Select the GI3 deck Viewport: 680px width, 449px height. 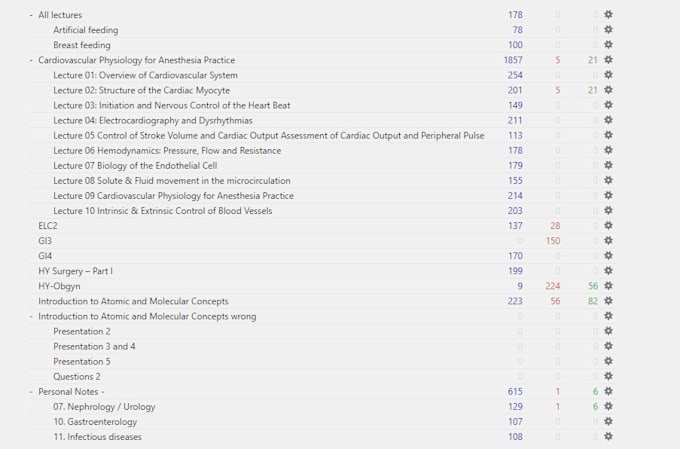pos(45,241)
